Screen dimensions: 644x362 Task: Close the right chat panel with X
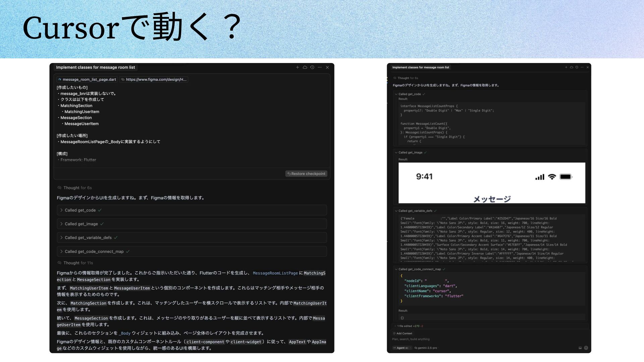point(588,67)
